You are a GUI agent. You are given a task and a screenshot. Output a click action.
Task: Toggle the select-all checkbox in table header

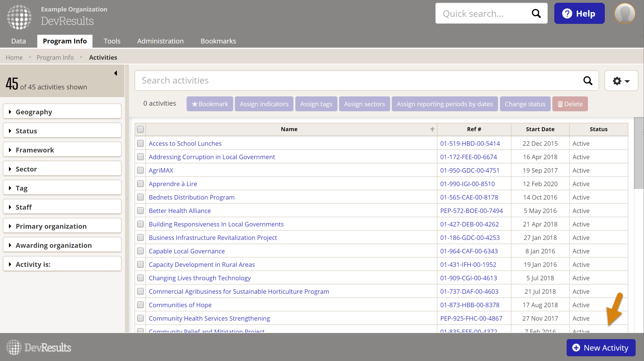click(140, 129)
